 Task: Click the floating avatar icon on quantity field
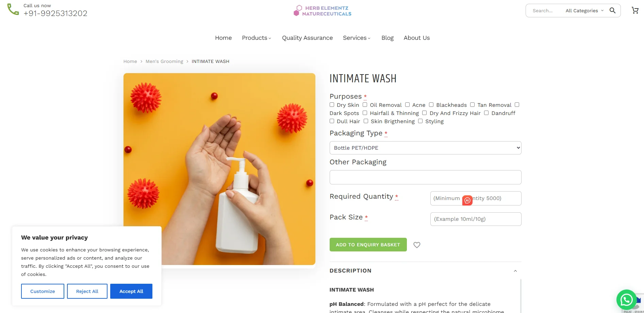tap(467, 200)
